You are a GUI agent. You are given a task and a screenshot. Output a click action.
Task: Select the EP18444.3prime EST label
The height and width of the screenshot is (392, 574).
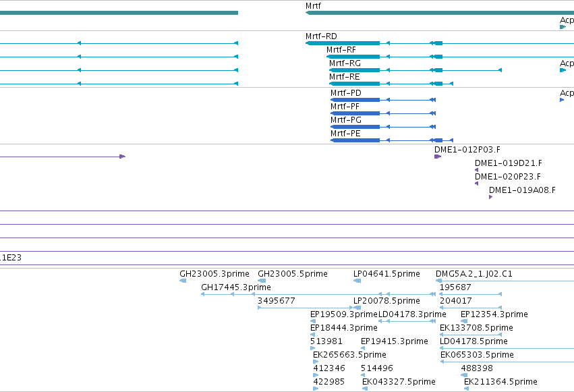(344, 328)
